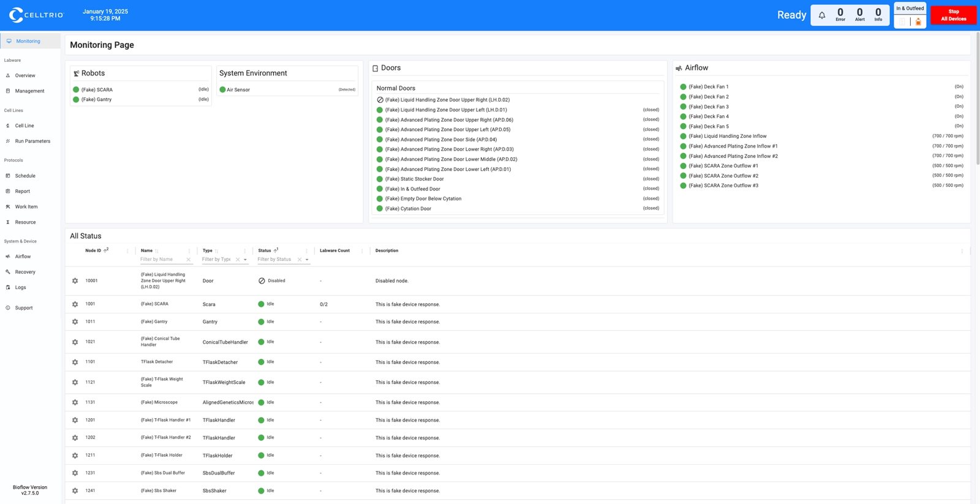Clear the Filter by Type field with X

coord(238,260)
